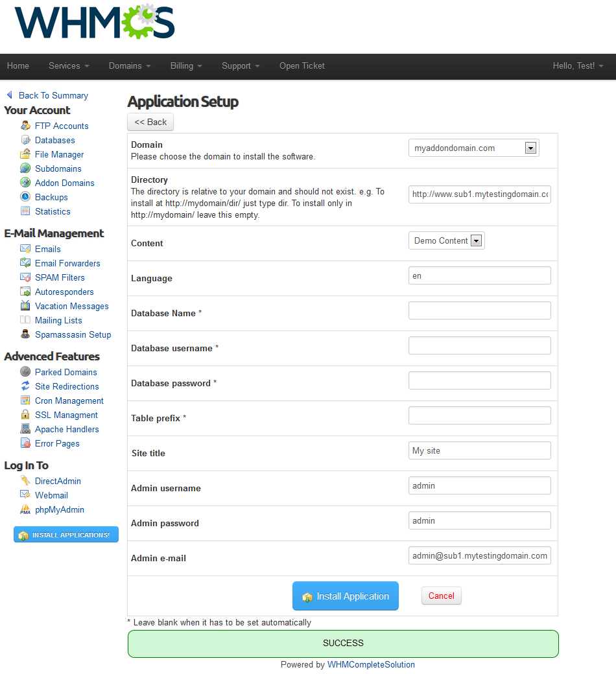Click the red Cancel button

pyautogui.click(x=441, y=596)
